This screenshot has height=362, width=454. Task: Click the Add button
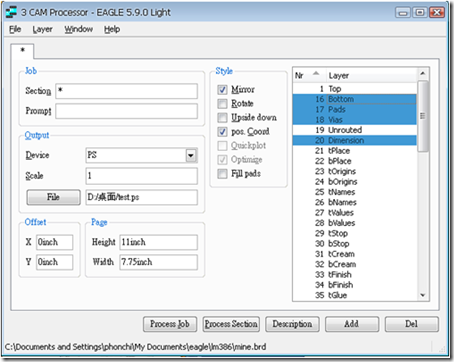[x=352, y=324]
